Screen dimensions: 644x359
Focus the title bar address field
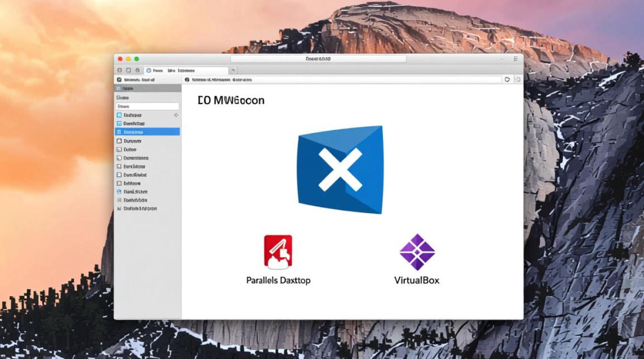(318, 59)
